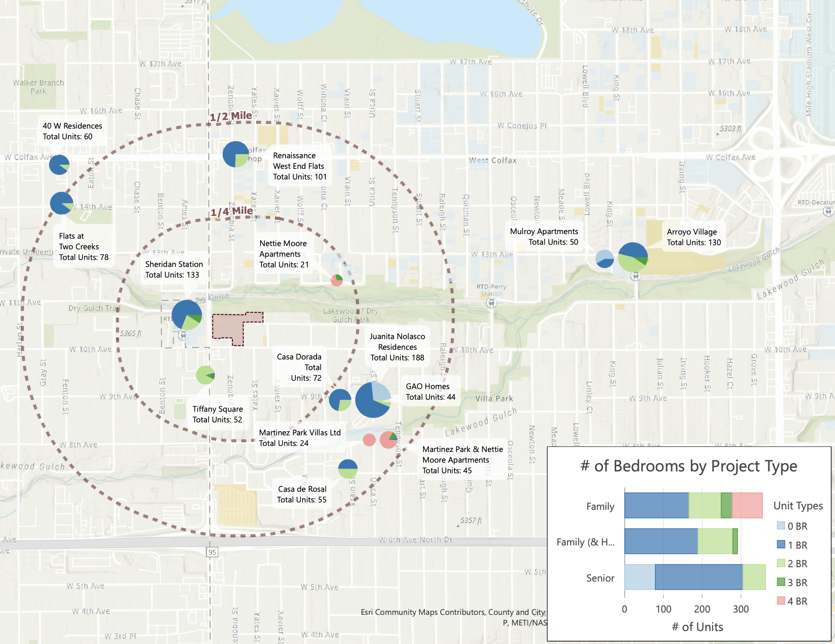
Task: Click the 'Casa de Rosal Total Units: 55' label
Action: tap(302, 494)
